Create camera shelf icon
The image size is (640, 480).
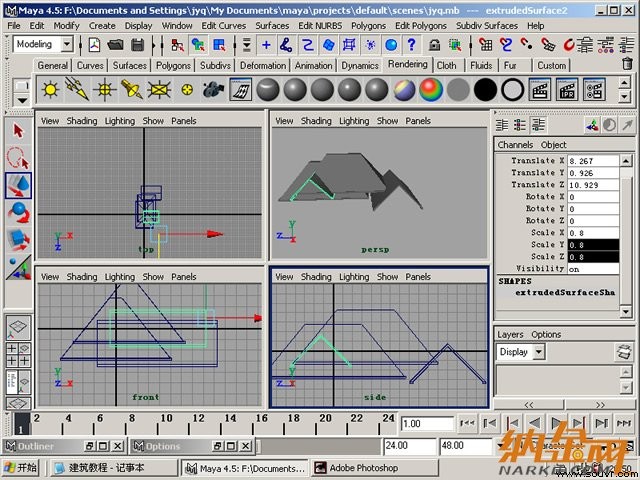click(213, 89)
